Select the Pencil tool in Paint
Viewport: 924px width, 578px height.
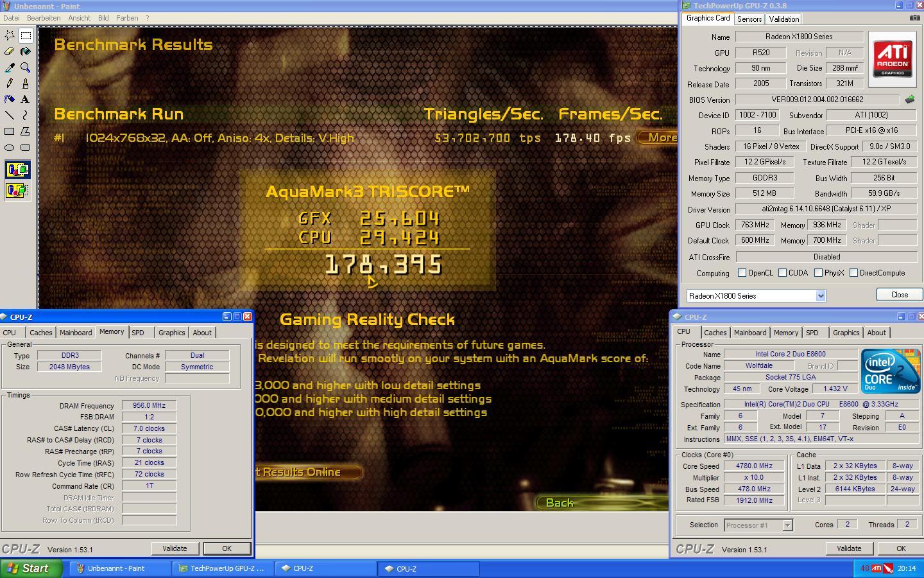(x=10, y=83)
